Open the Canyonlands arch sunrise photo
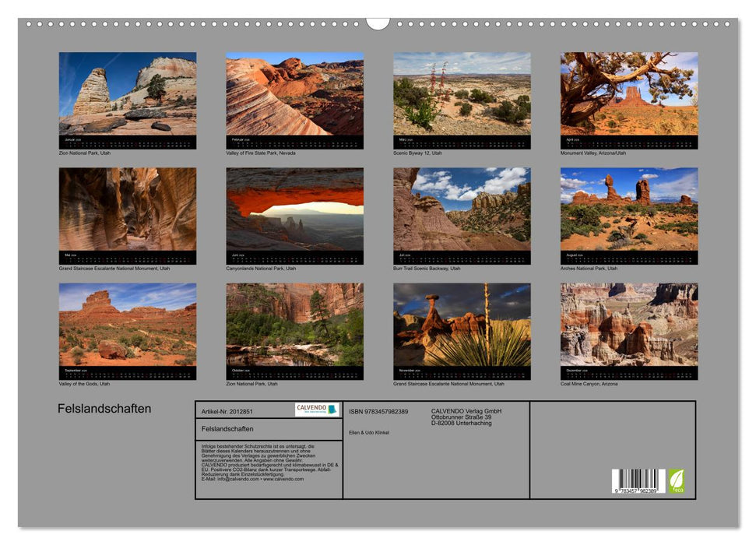 tap(294, 209)
